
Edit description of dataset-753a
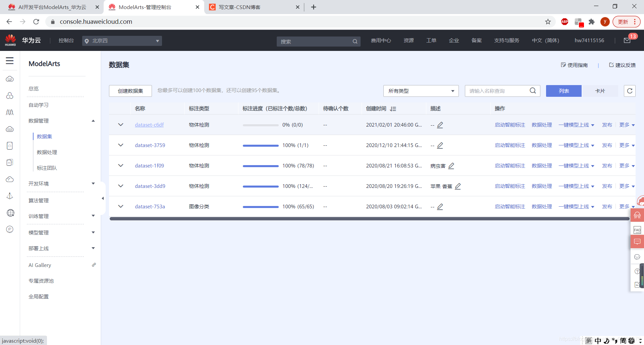click(440, 207)
